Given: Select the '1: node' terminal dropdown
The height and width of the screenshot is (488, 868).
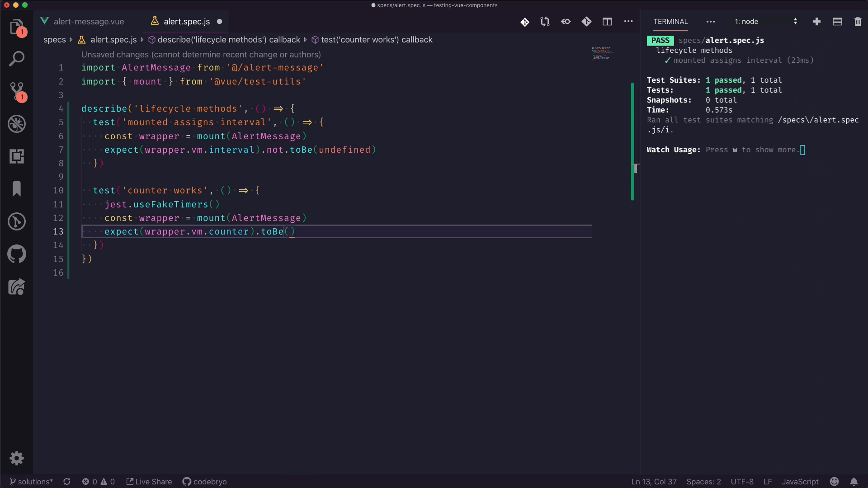Looking at the screenshot, I should (766, 22).
